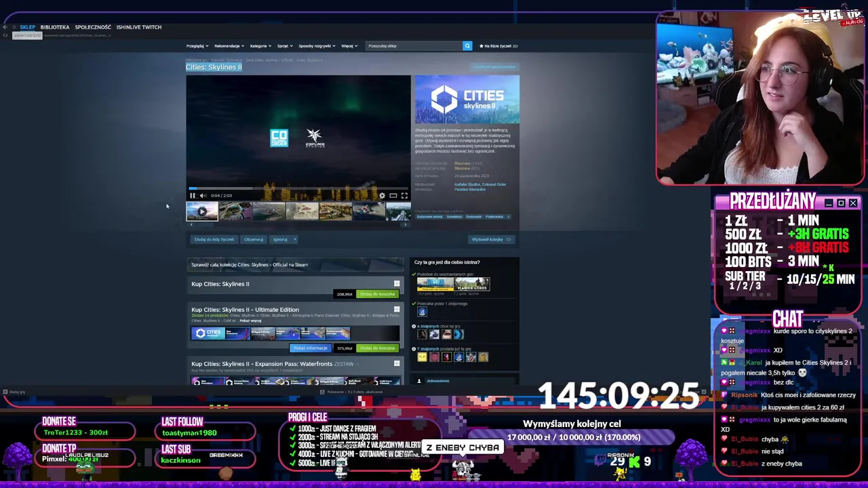Click info icon beside 4 znajomych
The height and width of the screenshot is (488, 868).
(x=414, y=327)
